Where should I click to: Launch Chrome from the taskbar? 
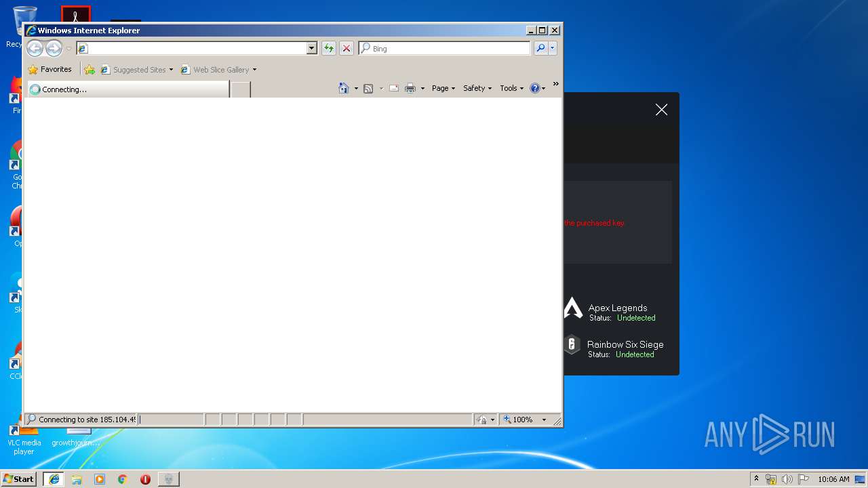point(123,479)
